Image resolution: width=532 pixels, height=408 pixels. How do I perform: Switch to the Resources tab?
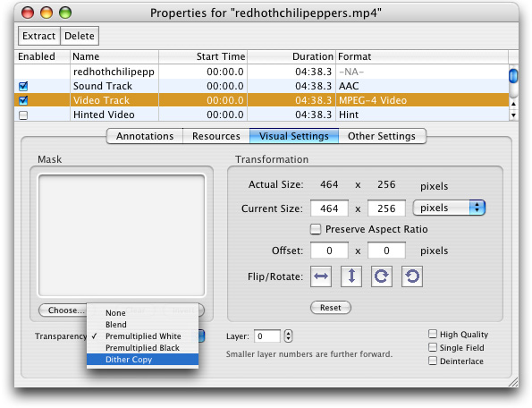click(x=216, y=136)
